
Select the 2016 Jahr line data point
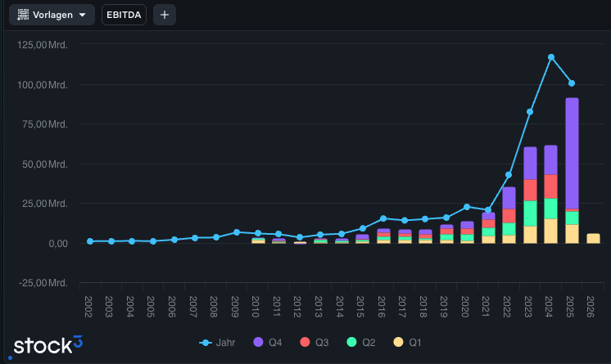[x=383, y=218]
